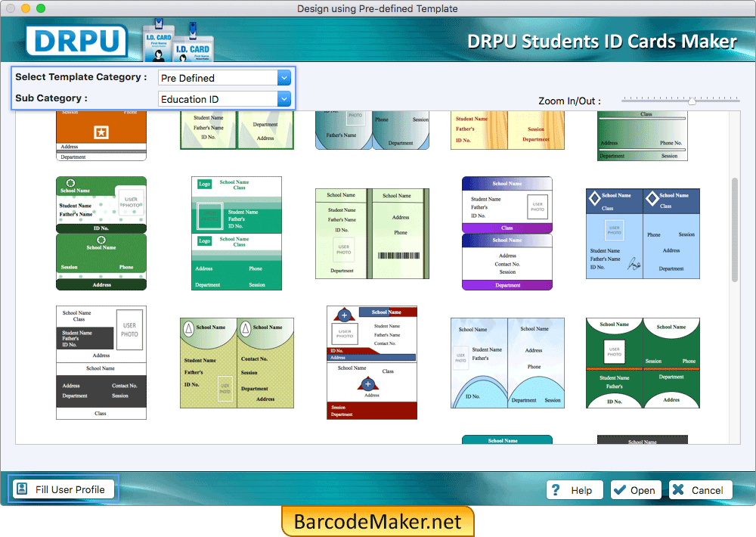The height and width of the screenshot is (537, 756).
Task: Select the black and white template
Action: coord(101,362)
